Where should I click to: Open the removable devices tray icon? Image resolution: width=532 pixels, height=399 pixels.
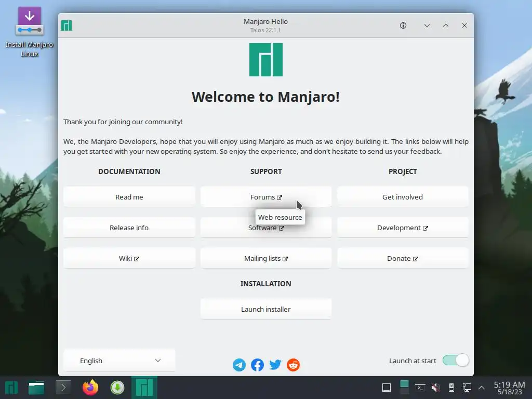[451, 388]
